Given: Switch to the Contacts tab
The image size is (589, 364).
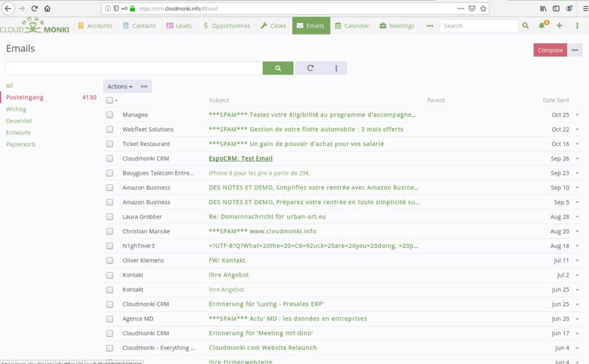Looking at the screenshot, I should [x=139, y=25].
